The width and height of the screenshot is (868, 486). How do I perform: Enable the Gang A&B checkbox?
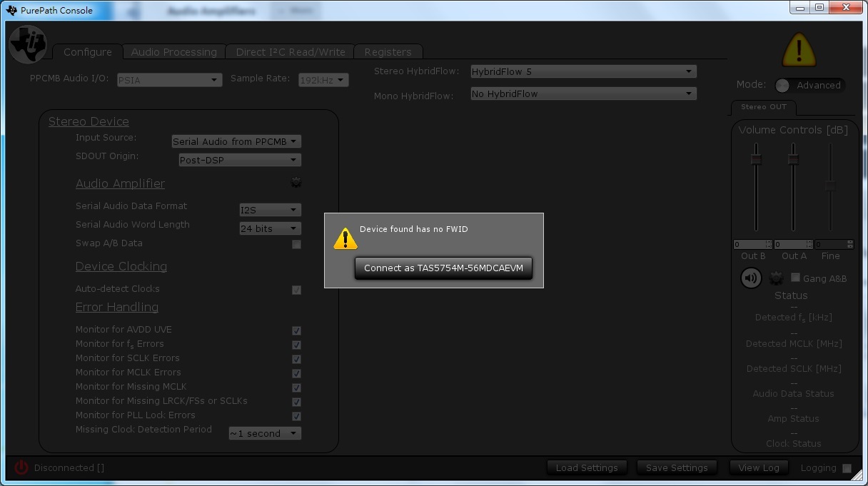(x=795, y=277)
